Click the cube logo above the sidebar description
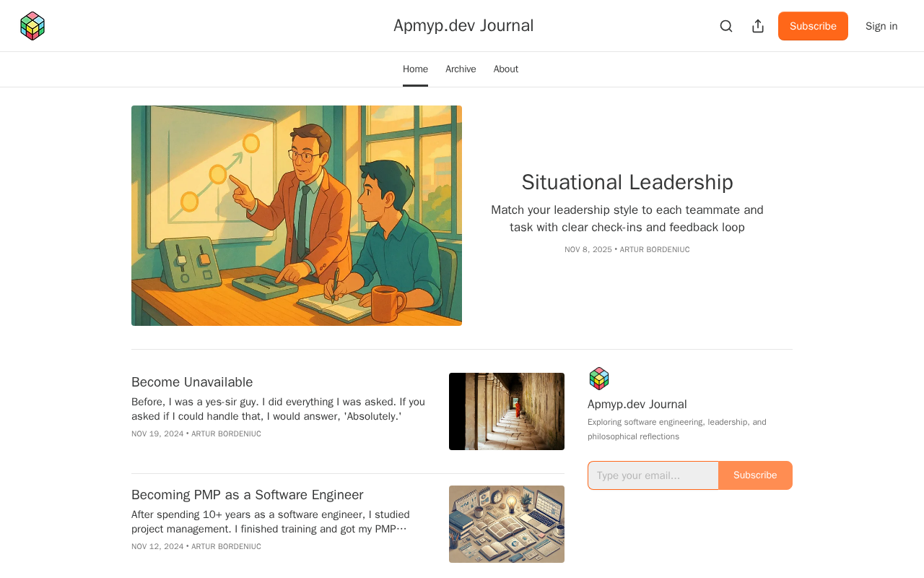Viewport: 924px width, 578px height. pyautogui.click(x=599, y=379)
